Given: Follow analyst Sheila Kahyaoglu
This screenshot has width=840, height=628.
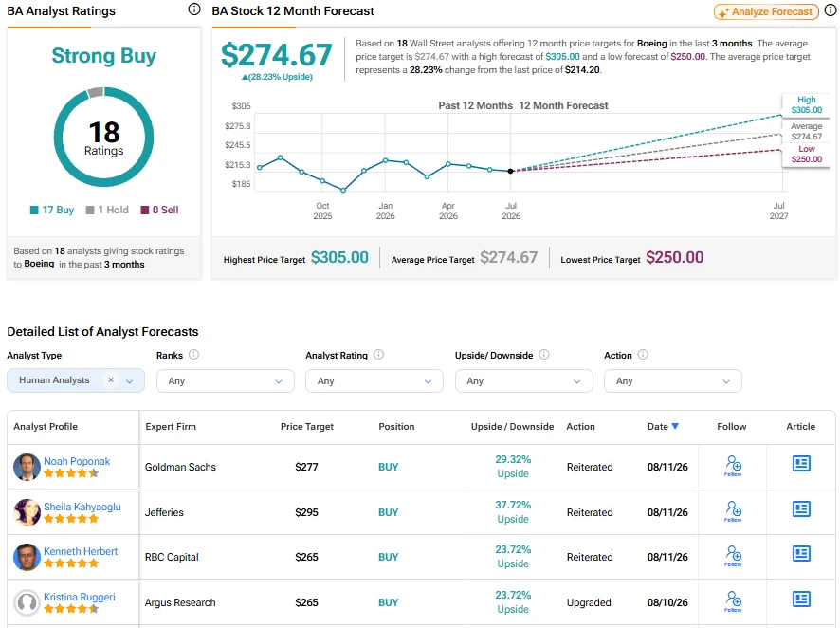Looking at the screenshot, I should [x=733, y=510].
